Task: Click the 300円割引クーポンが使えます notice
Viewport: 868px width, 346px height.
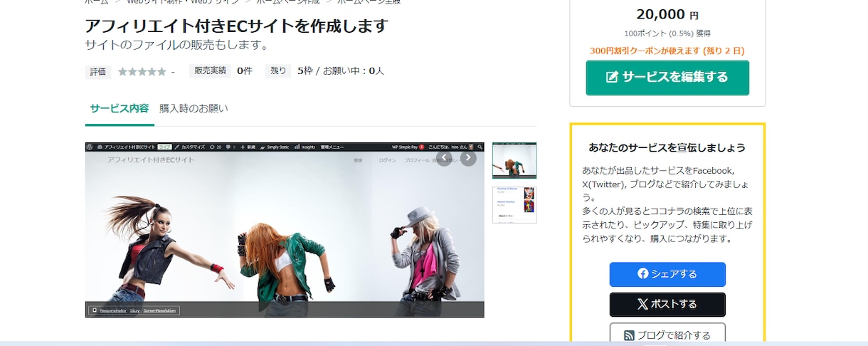Action: click(667, 51)
